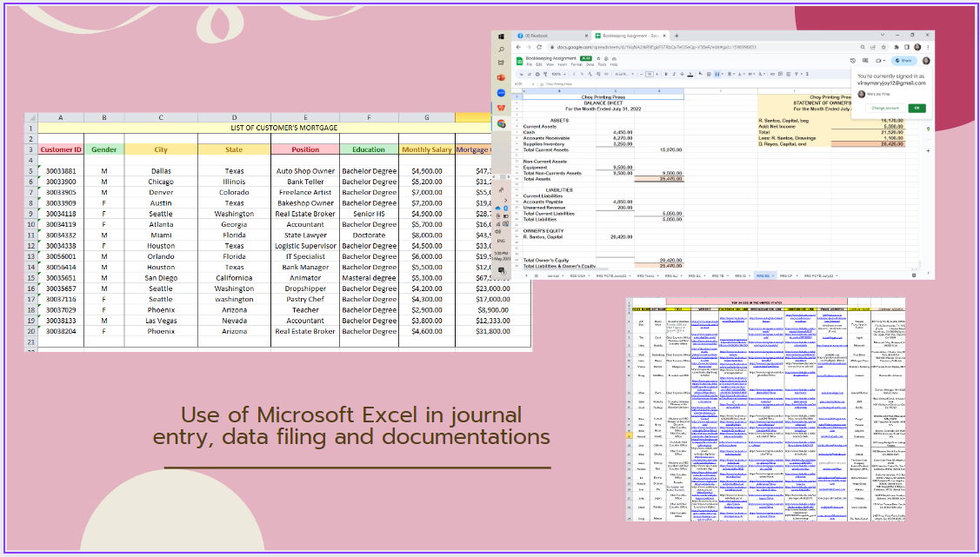Screen dimensions: 980x557
Task: Click the browser Back arrow
Action: 518,47
